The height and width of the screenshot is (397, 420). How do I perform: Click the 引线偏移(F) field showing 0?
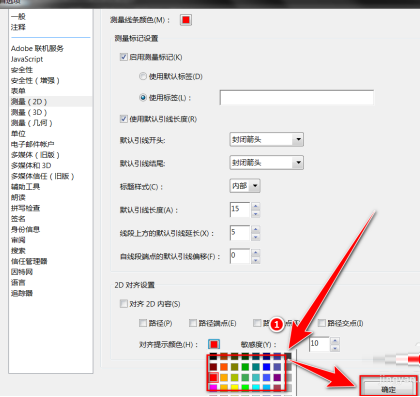pyautogui.click(x=240, y=256)
